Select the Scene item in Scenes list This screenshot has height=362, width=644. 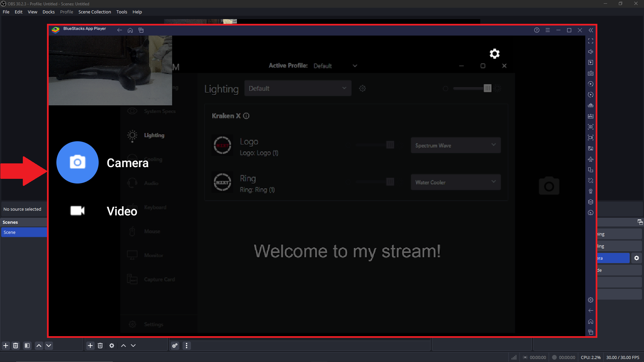pyautogui.click(x=24, y=232)
